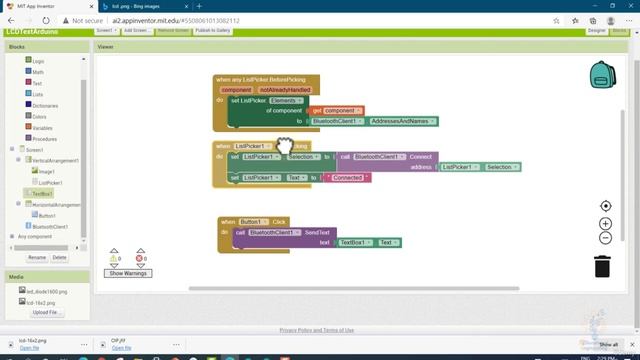Click browser back arrow
This screenshot has height=360, width=640.
click(11, 20)
